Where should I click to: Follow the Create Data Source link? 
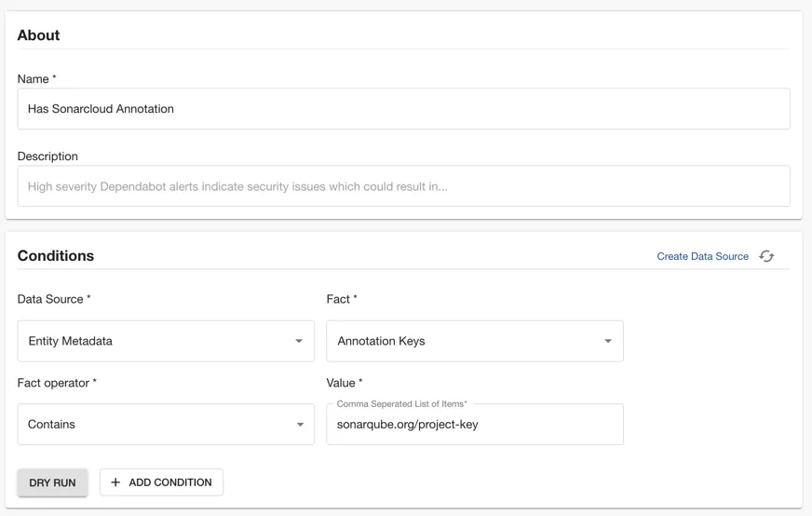(702, 256)
